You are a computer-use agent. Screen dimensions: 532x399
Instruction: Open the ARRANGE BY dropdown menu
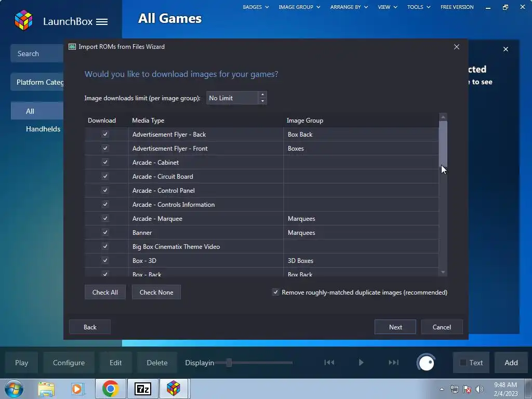(x=349, y=7)
